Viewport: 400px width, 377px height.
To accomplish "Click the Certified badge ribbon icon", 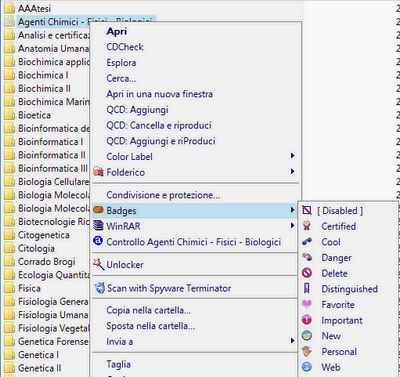I will [307, 226].
